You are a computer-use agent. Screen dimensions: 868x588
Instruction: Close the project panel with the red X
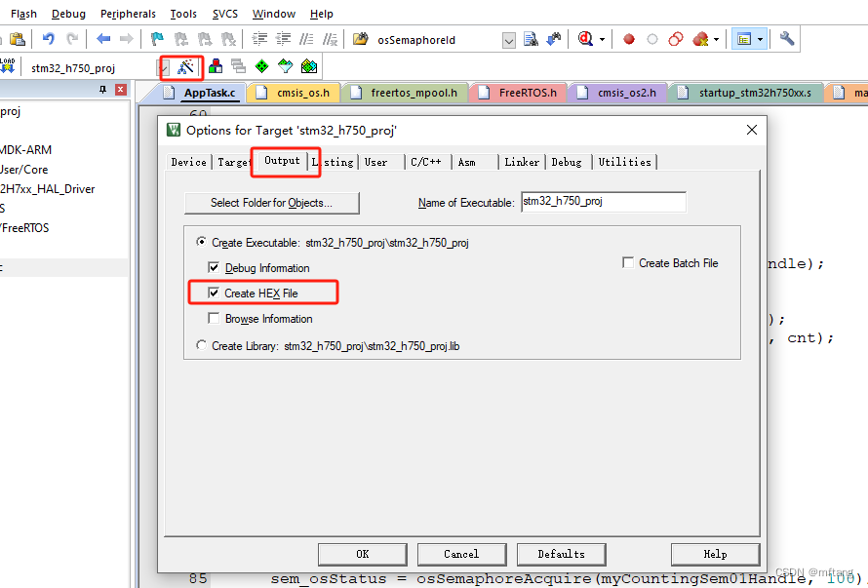pos(121,90)
